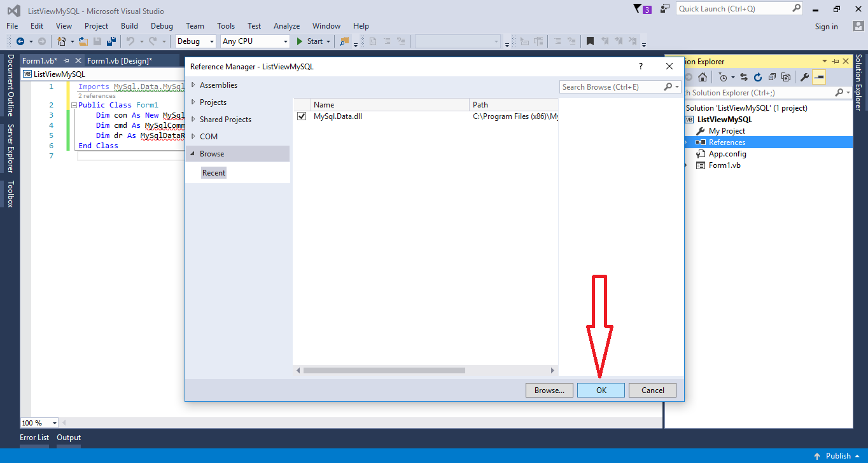This screenshot has width=868, height=463.
Task: Click the Sign in link
Action: (x=826, y=27)
